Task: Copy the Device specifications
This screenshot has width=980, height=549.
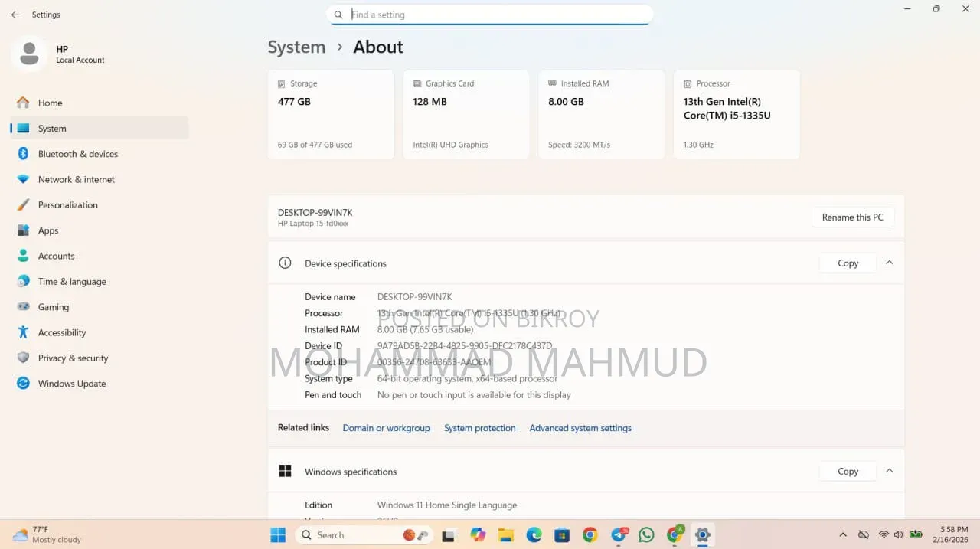Action: pyautogui.click(x=848, y=263)
